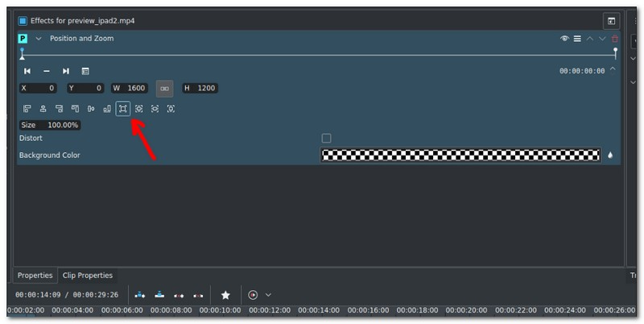Click the Extract Timeline Zone icon
The width and height of the screenshot is (644, 324).
[179, 295]
